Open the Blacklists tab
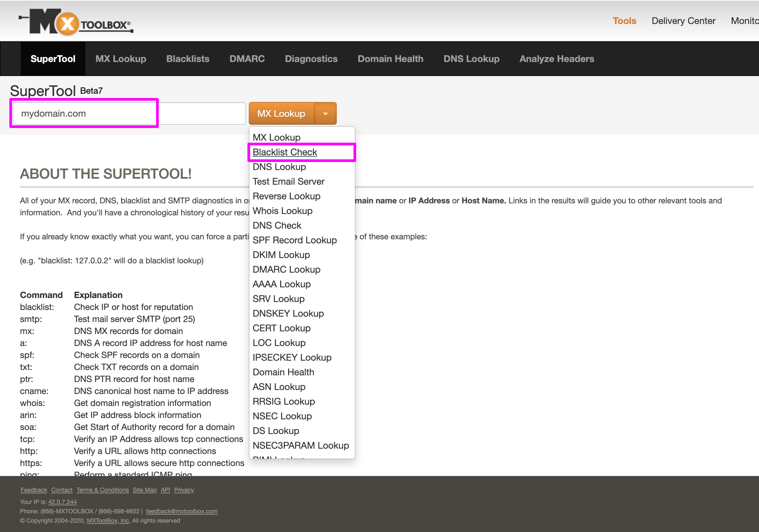The image size is (759, 532). pyautogui.click(x=188, y=59)
